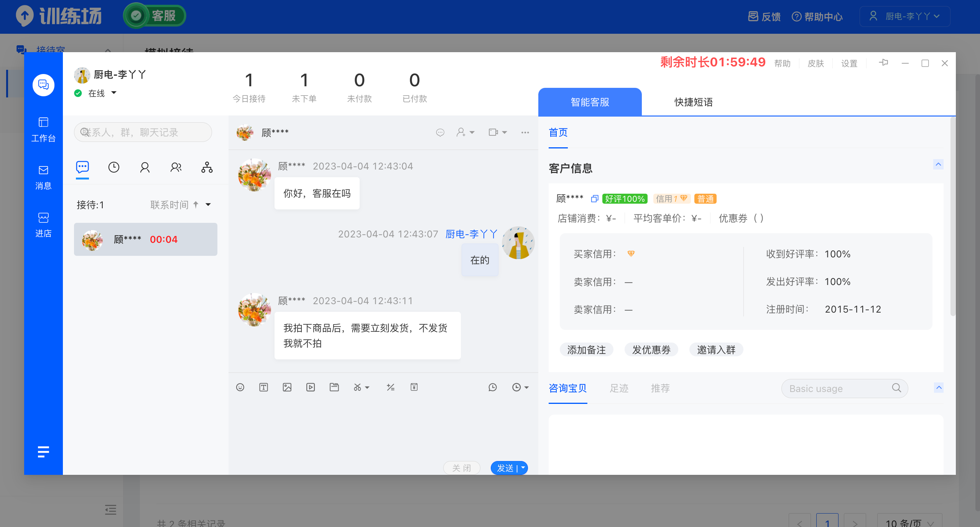This screenshot has width=980, height=527.
Task: Click the chat bubble icon in the blue sidebar
Action: pyautogui.click(x=43, y=85)
